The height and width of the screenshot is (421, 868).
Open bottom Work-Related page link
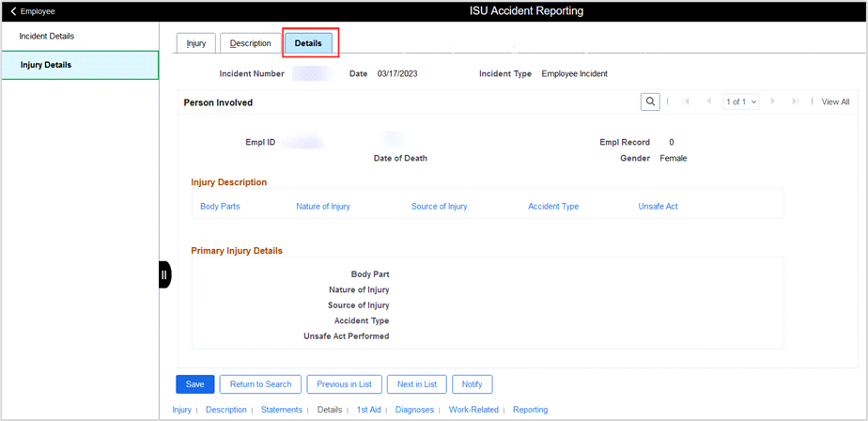[473, 410]
